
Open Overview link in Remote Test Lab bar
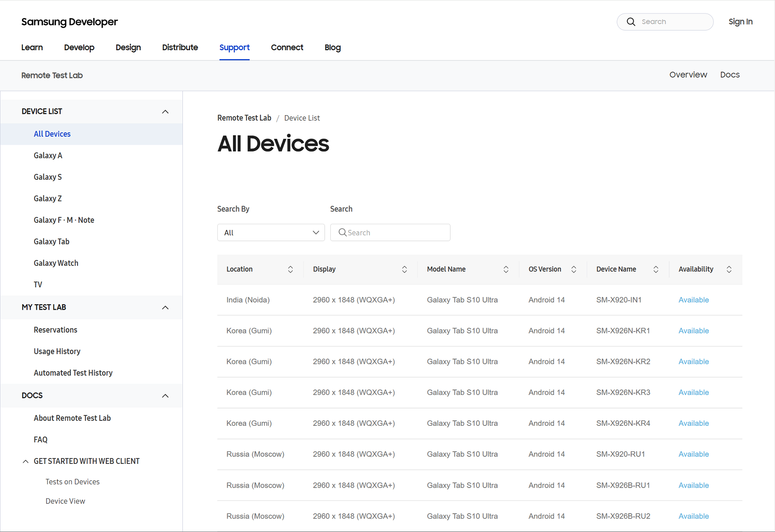(688, 75)
